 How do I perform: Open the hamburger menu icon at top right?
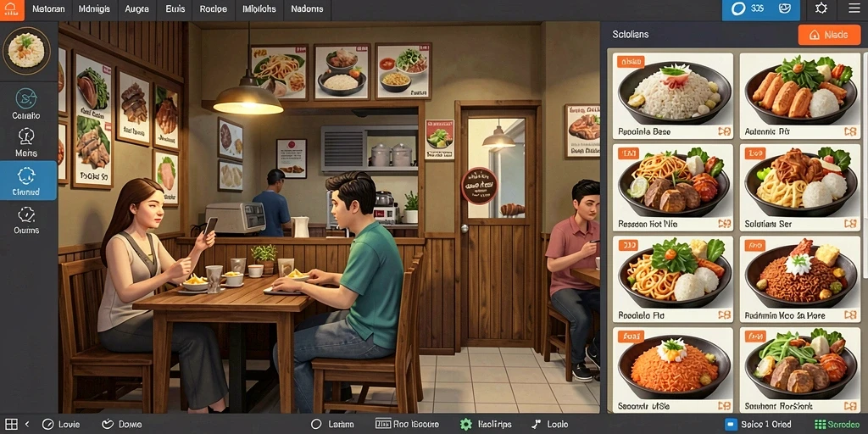[854, 8]
